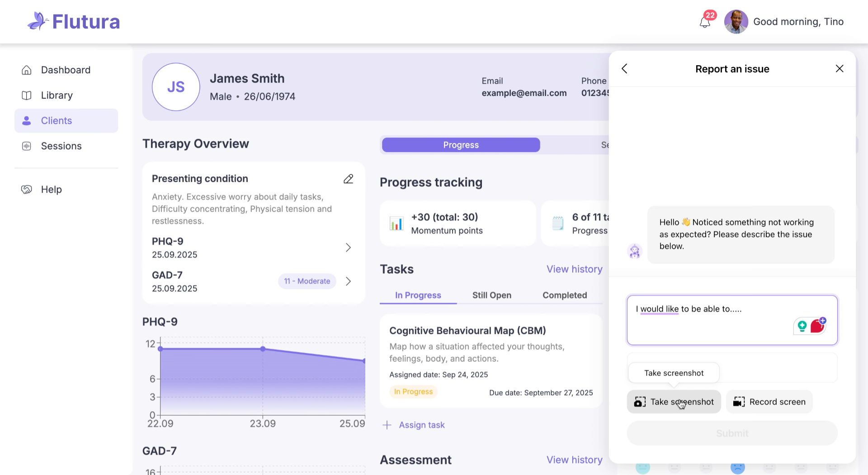Screen dimensions: 868x475
Task: Edit presenting condition with pencil icon
Action: click(x=348, y=179)
